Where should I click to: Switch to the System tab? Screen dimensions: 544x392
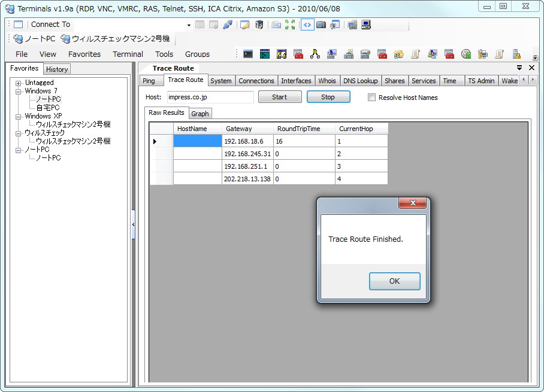coord(220,81)
